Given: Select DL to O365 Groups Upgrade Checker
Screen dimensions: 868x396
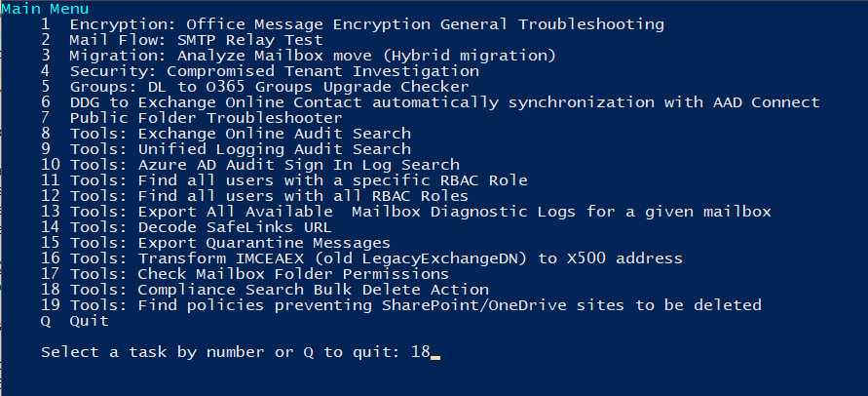Looking at the screenshot, I should coord(255,87).
